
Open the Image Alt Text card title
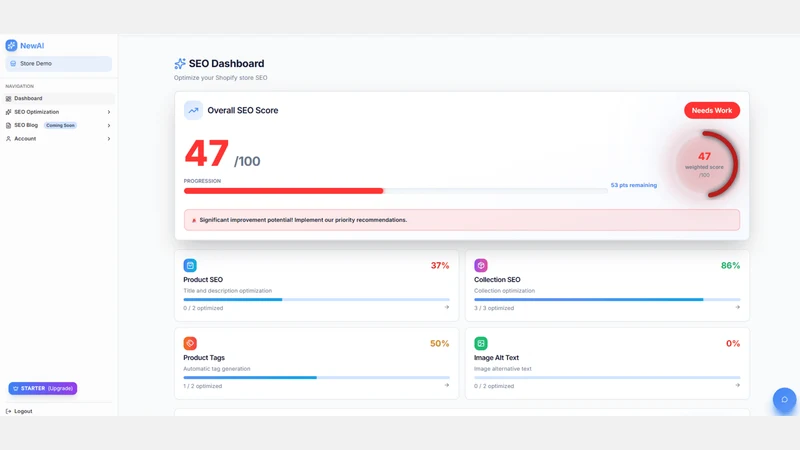496,358
